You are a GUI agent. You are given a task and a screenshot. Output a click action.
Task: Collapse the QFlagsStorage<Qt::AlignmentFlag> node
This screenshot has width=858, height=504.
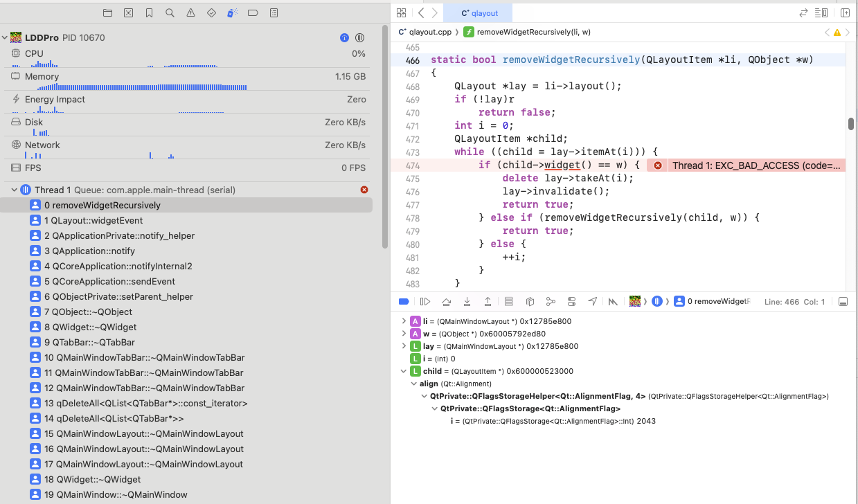tap(434, 408)
